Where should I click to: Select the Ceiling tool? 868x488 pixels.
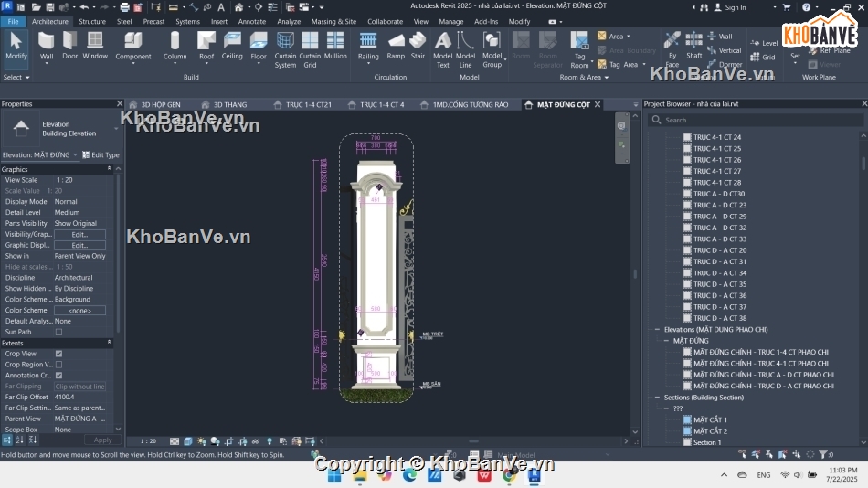(232, 46)
